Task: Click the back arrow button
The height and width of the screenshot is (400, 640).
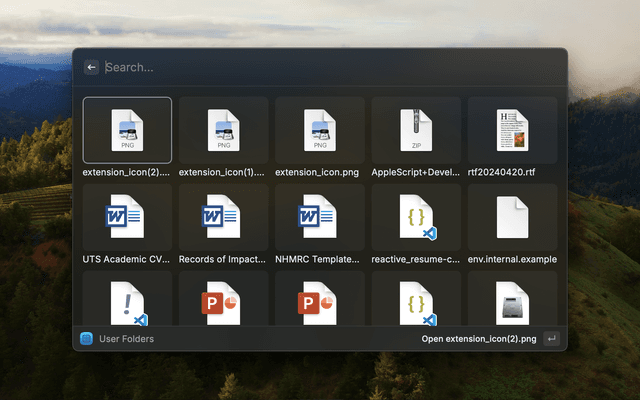Action: (x=91, y=67)
